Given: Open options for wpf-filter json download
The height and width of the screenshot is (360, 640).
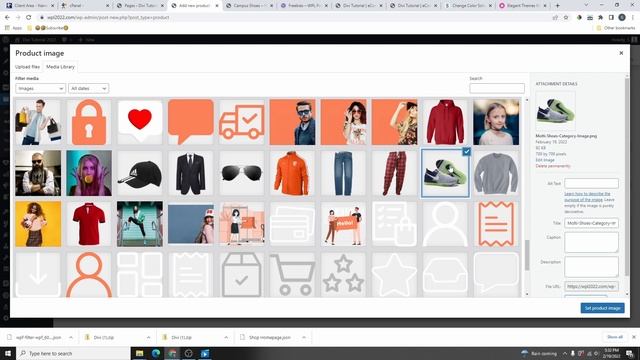Looking at the screenshot, I should (71, 337).
